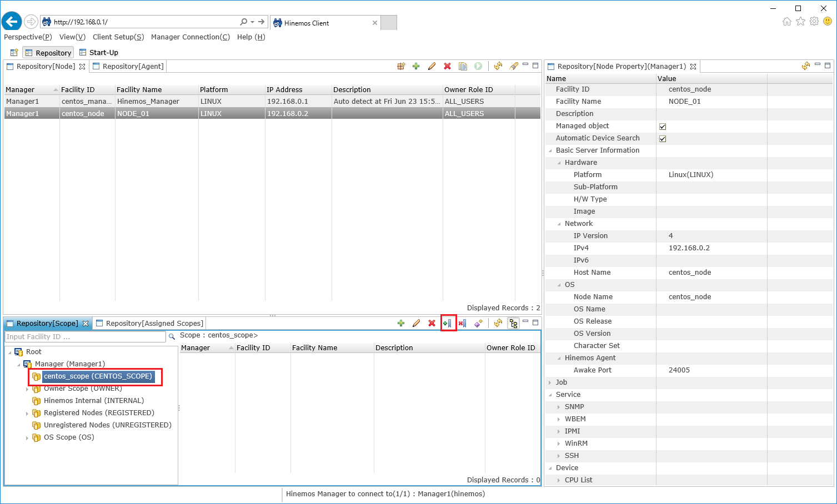Click the Assign Node to scope icon
837x504 pixels.
448,323
